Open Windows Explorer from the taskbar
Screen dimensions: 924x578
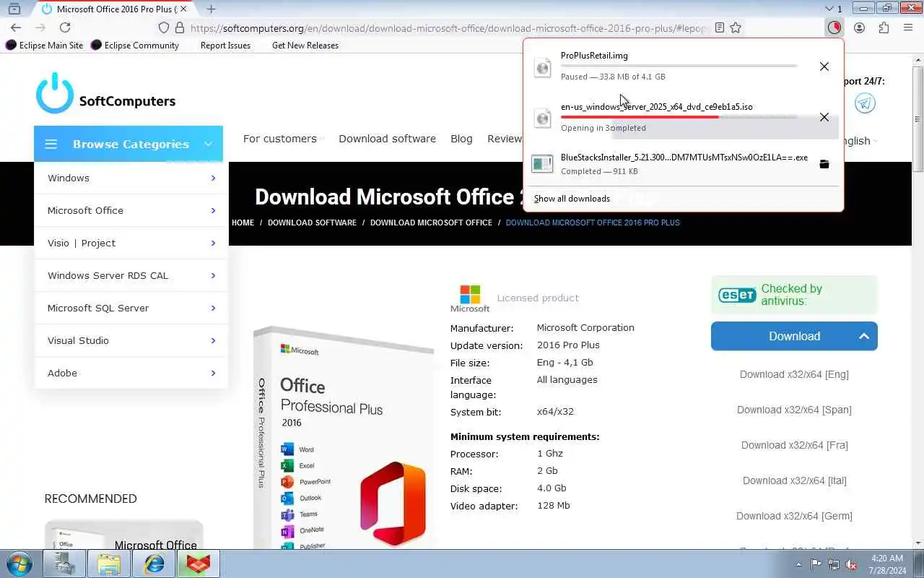(109, 564)
